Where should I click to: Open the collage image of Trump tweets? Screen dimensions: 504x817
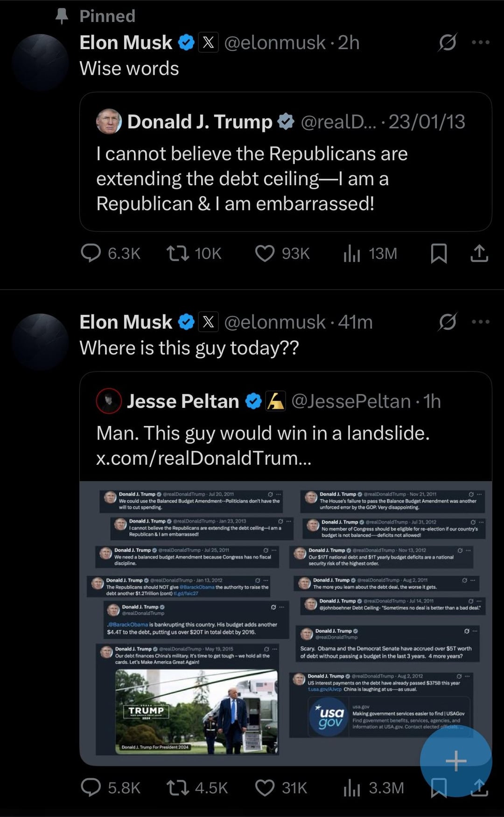(286, 621)
